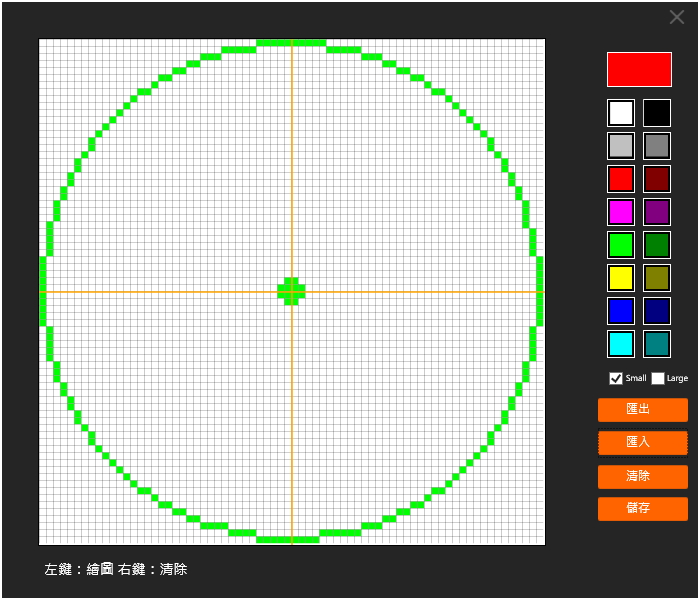This screenshot has width=700, height=600.
Task: Choose the olive color swatch
Action: (657, 278)
